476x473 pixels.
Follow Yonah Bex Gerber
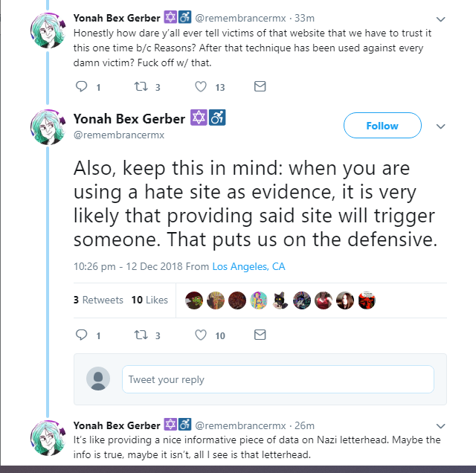pos(382,126)
